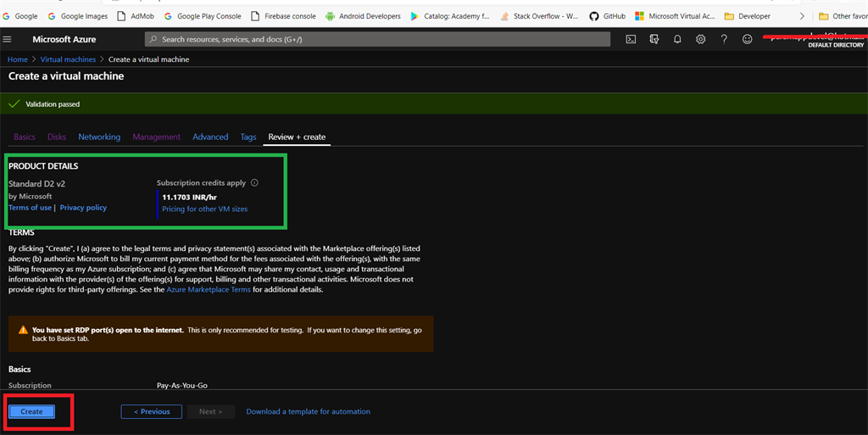Open the portal settings gear
Screen dimensions: 868x435
(x=700, y=39)
